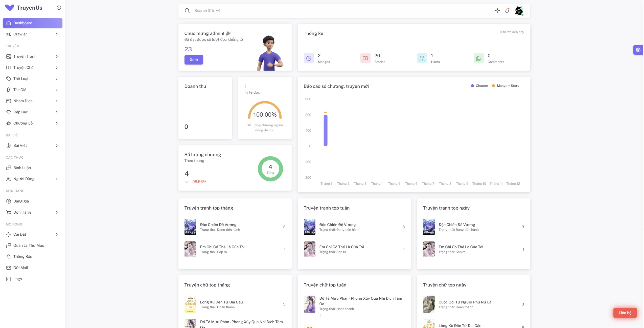This screenshot has width=644, height=328.
Task: Toggle the Manga + Story legend item
Action: (505, 86)
